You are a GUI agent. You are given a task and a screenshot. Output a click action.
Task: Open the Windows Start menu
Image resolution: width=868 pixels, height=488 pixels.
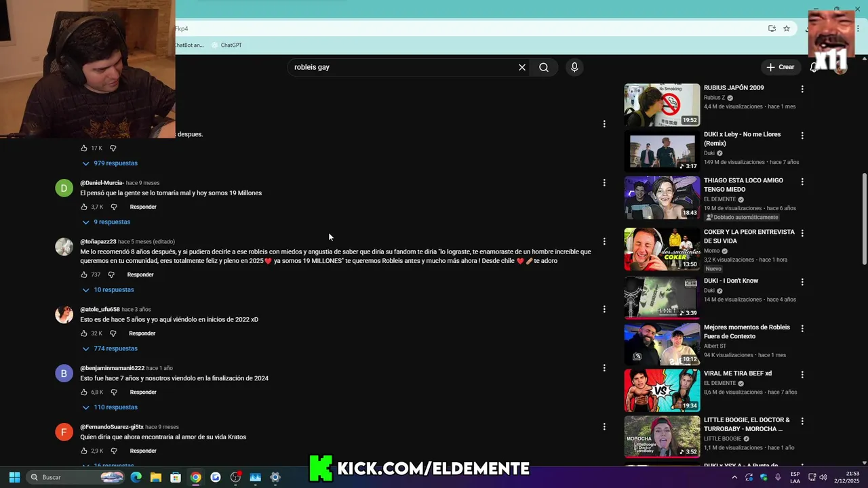(14, 477)
